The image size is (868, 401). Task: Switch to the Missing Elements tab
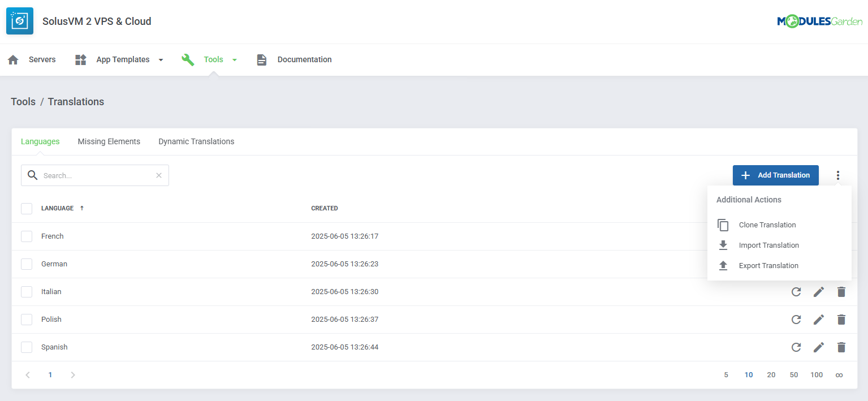coord(109,141)
